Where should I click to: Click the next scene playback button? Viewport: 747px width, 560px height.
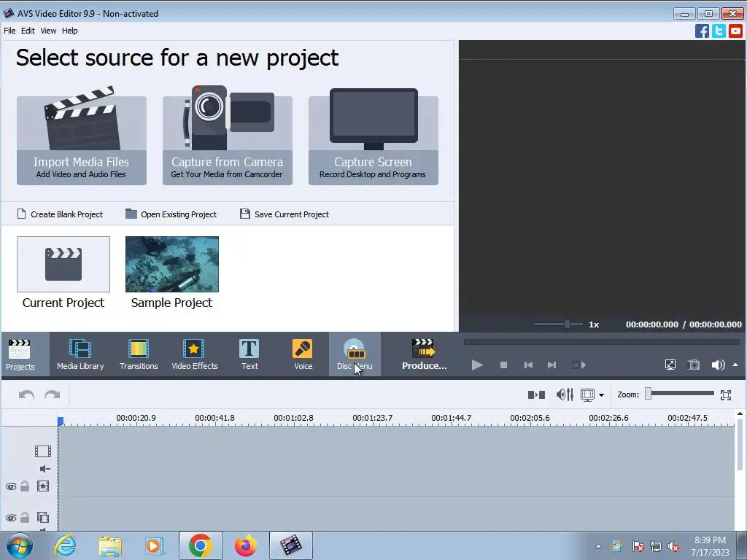pos(578,365)
